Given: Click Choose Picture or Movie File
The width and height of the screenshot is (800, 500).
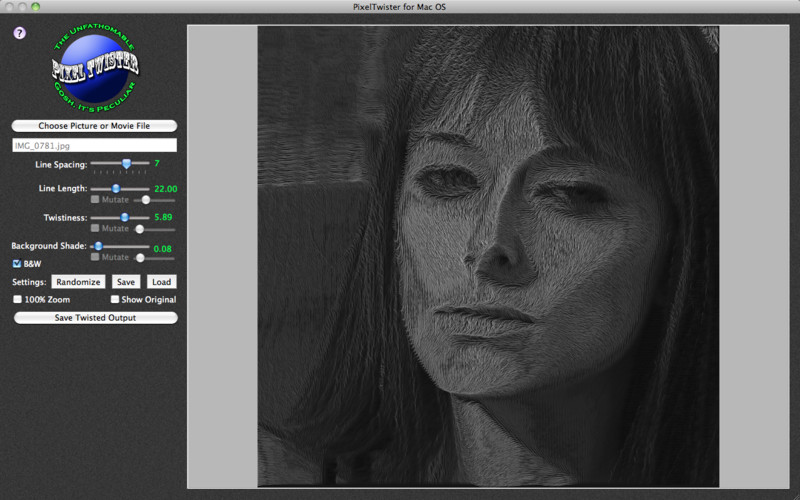Looking at the screenshot, I should coord(94,126).
